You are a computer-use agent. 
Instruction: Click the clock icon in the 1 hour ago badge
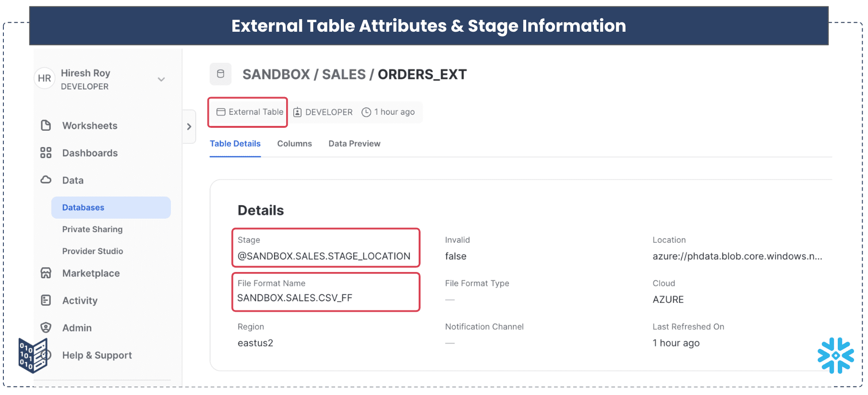366,111
